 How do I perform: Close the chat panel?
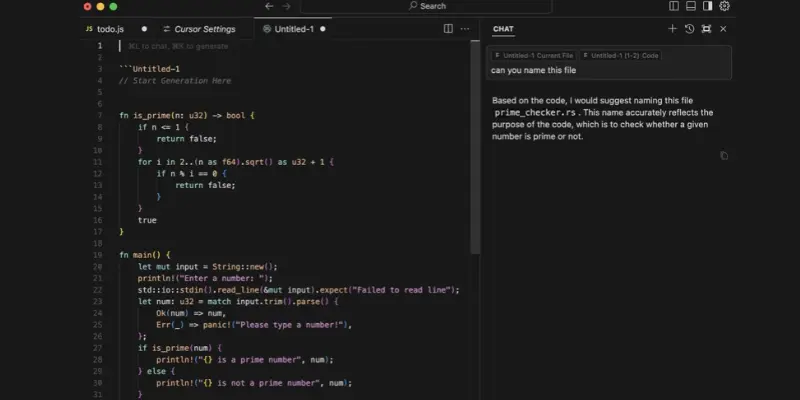(723, 29)
